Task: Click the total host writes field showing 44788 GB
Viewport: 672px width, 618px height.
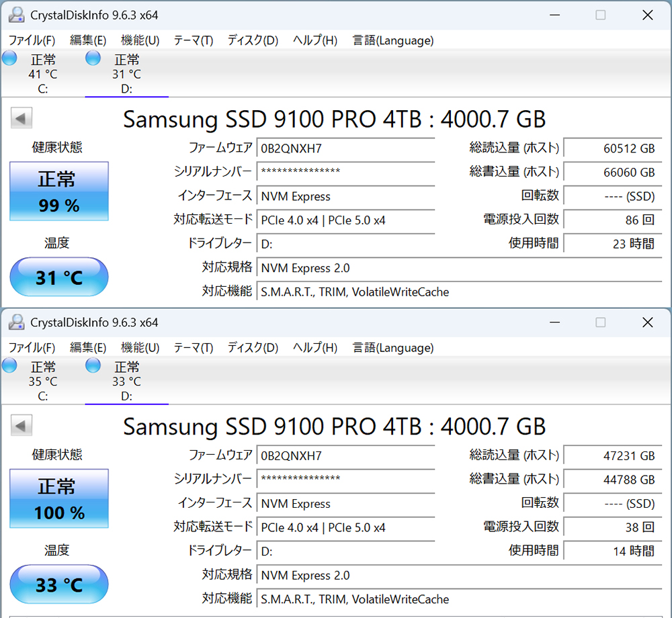Action: pyautogui.click(x=613, y=480)
